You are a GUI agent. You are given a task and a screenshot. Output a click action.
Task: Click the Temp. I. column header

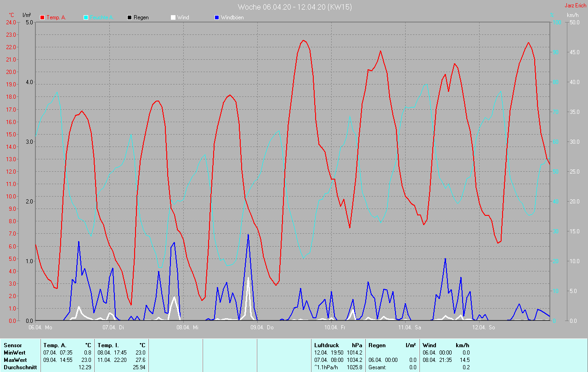coord(107,345)
